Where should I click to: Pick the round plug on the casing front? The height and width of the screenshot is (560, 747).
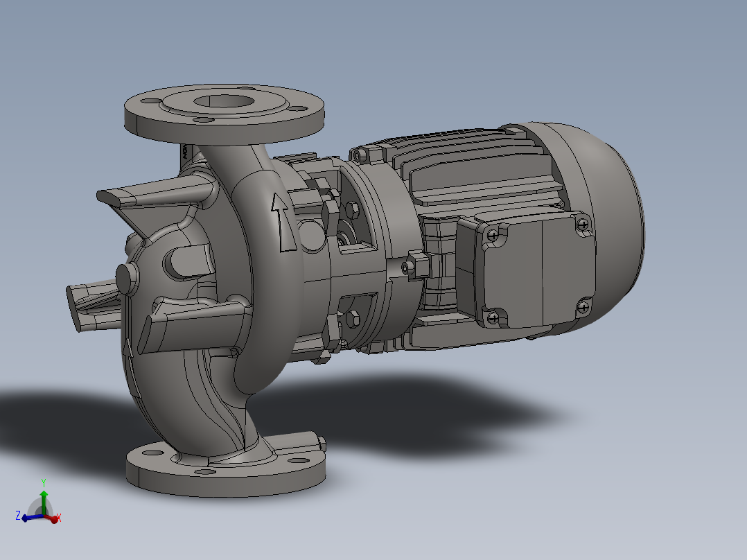tap(127, 279)
